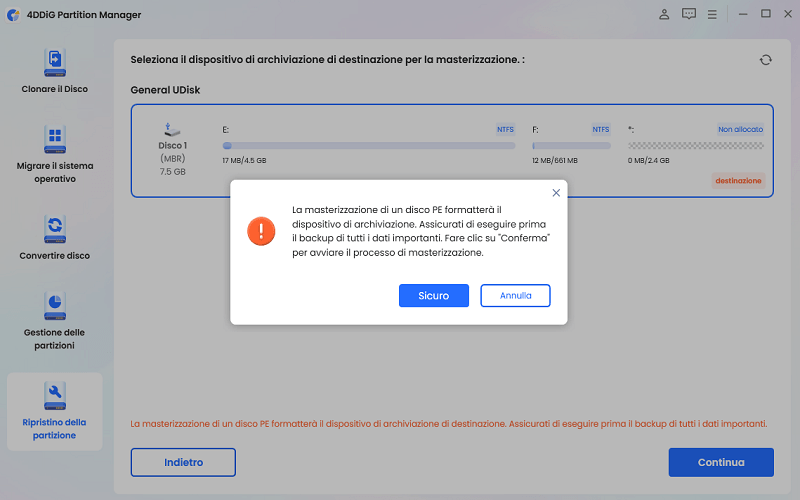The image size is (800, 500).
Task: Select the Migrare il sistema operativo icon
Action: [55, 139]
